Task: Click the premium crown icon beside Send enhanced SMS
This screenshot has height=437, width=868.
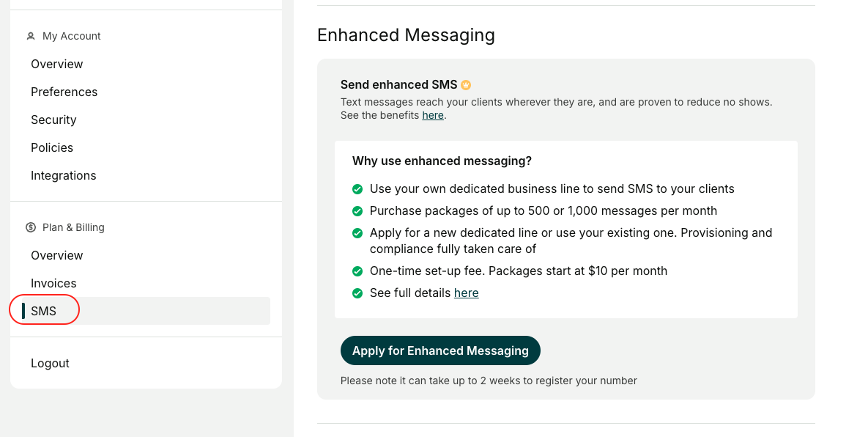Action: coord(466,85)
